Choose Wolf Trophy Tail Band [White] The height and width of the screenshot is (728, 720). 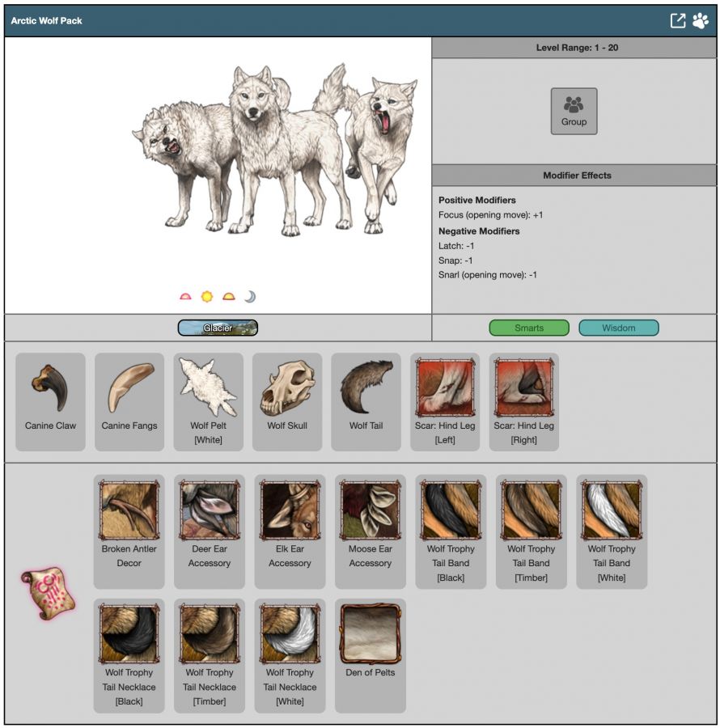[612, 511]
